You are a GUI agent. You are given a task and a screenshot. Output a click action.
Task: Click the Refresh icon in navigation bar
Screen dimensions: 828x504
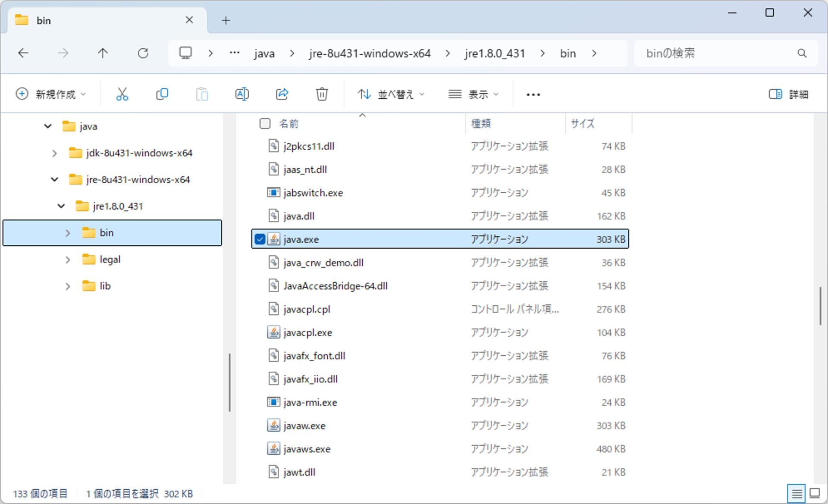tap(143, 53)
